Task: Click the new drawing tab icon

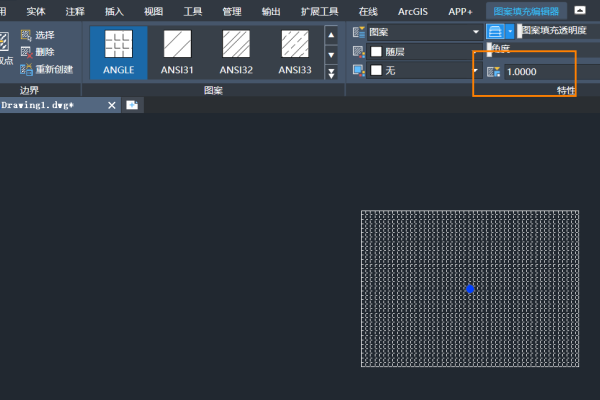Action: pyautogui.click(x=131, y=105)
